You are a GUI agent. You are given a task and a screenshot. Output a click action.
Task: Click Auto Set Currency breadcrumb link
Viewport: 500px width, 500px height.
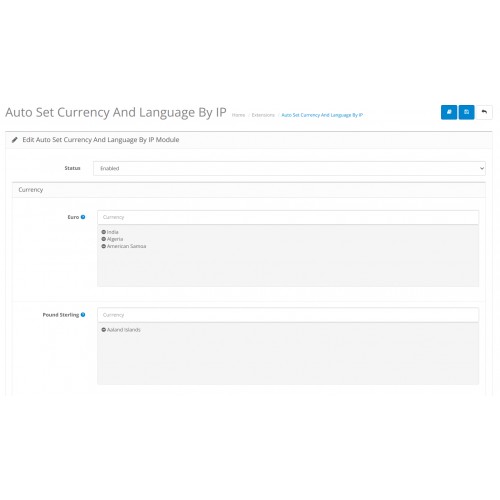tap(322, 115)
